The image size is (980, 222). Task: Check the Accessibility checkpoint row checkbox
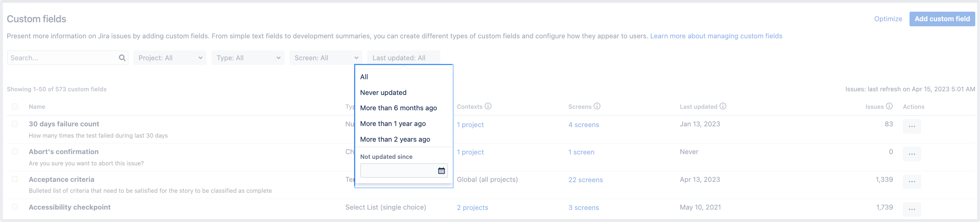(15, 207)
